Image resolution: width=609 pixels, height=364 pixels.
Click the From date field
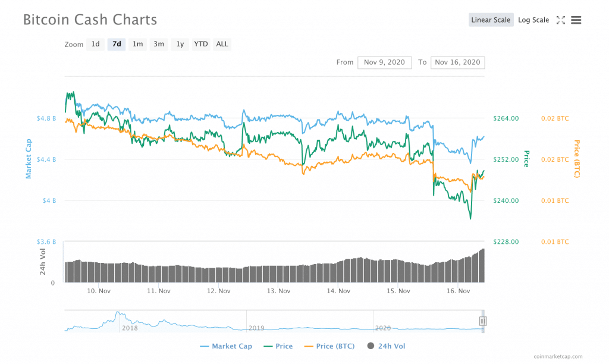click(384, 62)
